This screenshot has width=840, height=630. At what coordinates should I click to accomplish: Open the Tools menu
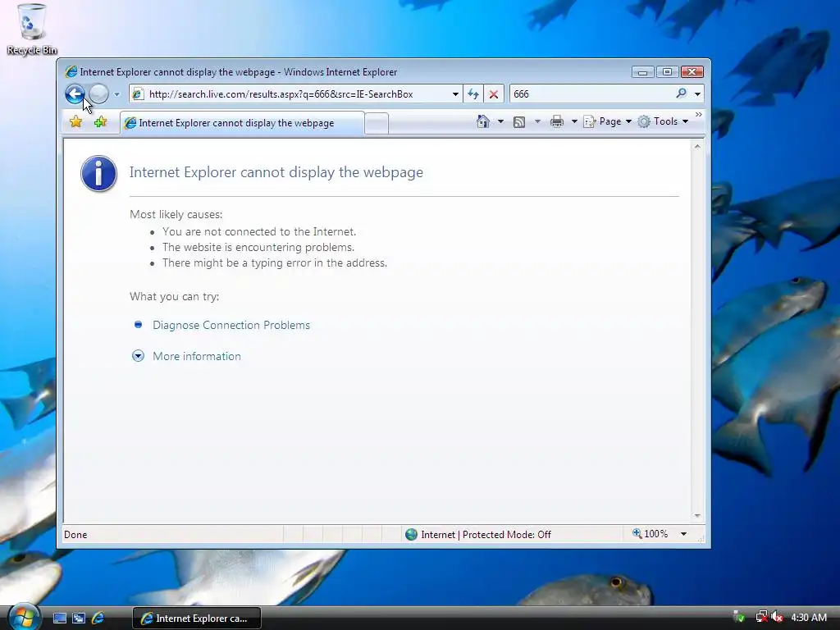[x=663, y=121]
